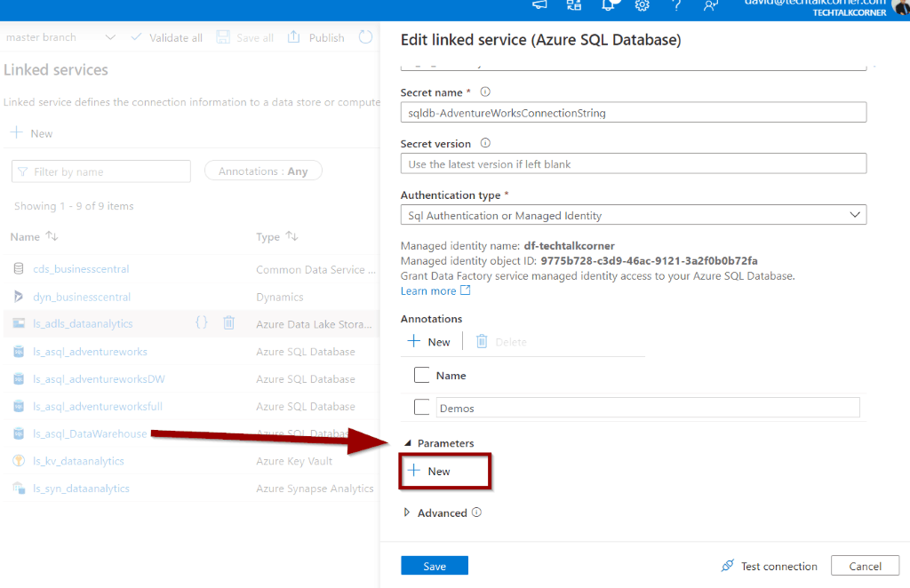
Task: Click the Dynamics type cell
Action: pyautogui.click(x=280, y=297)
